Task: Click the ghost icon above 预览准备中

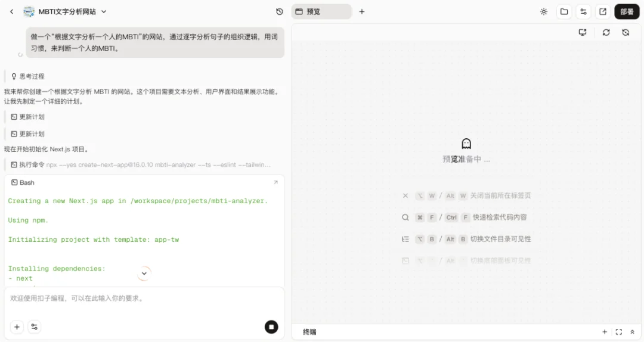Action: coord(466,143)
